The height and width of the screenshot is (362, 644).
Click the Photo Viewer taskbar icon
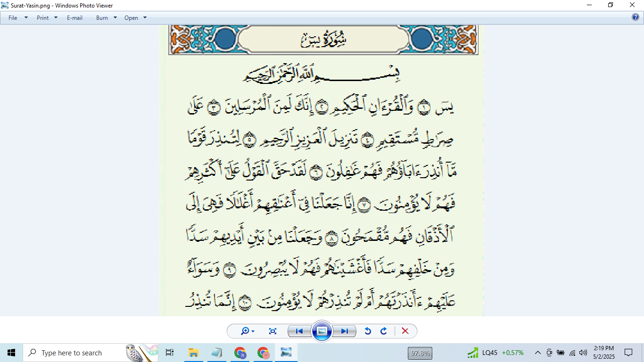[x=286, y=353]
